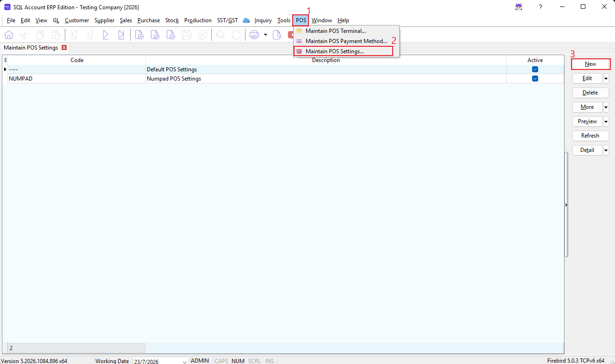This screenshot has height=364, width=615.
Task: Click the New document toolbar icon
Action: click(139, 35)
